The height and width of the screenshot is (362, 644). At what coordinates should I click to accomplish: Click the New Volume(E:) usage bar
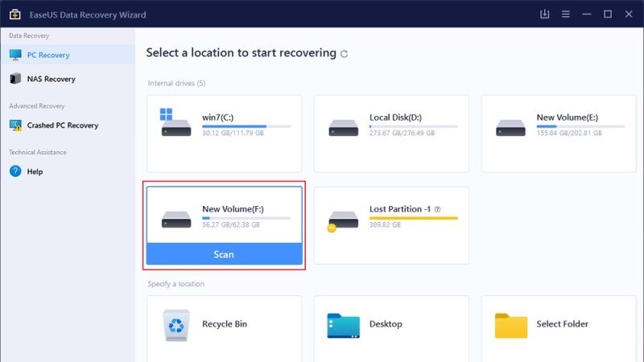point(580,126)
